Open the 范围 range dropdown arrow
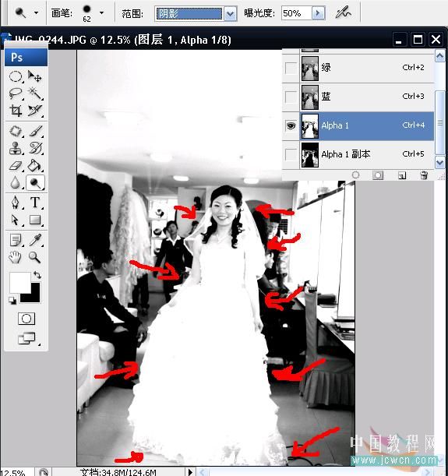The height and width of the screenshot is (476, 448). pos(231,14)
